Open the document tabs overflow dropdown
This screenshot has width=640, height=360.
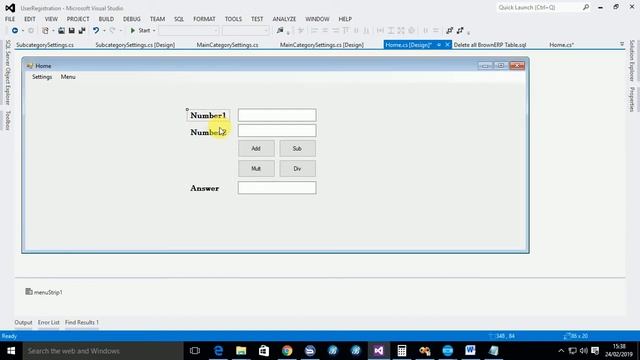[622, 44]
